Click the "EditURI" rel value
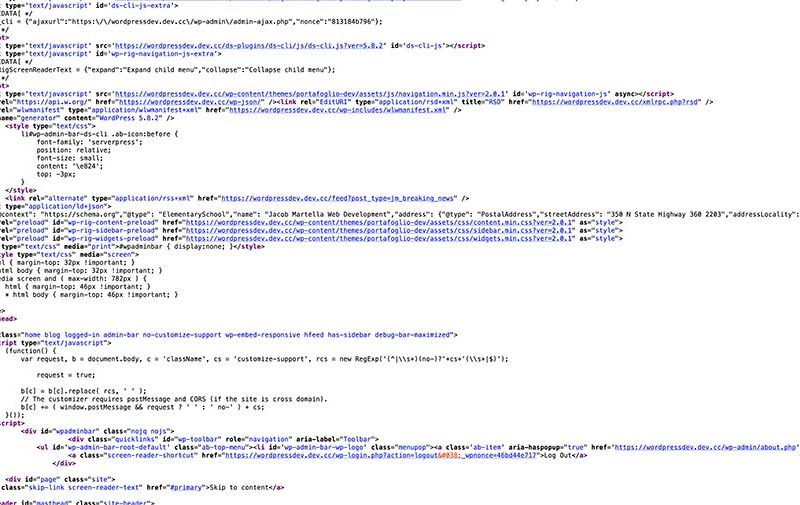800x505 pixels. click(333, 102)
